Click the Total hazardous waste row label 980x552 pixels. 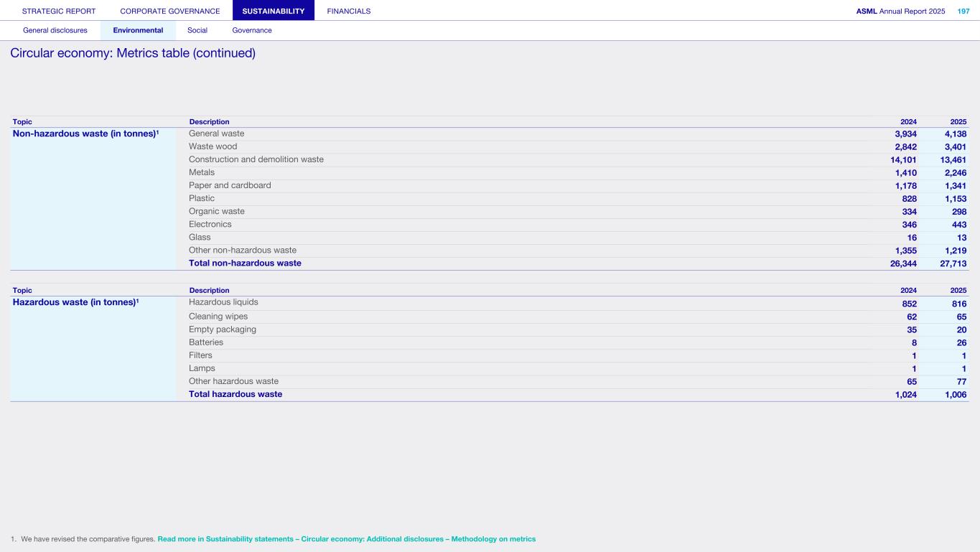click(x=235, y=394)
